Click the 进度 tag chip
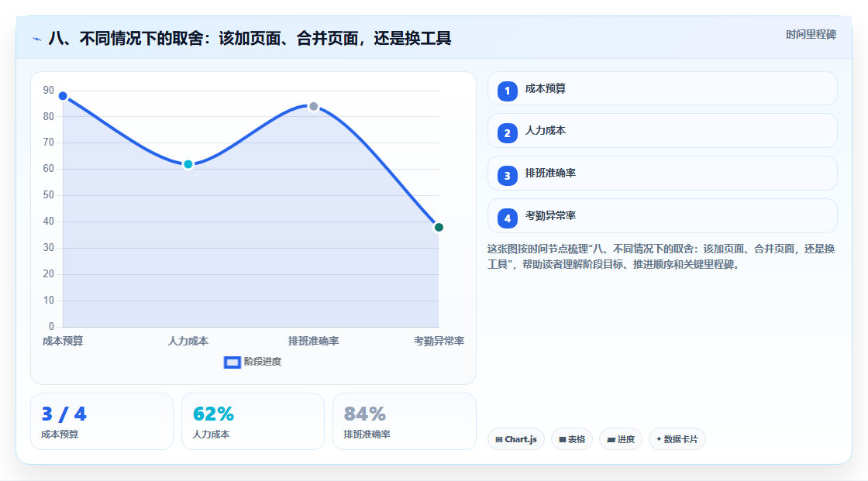The image size is (868, 481). (621, 439)
